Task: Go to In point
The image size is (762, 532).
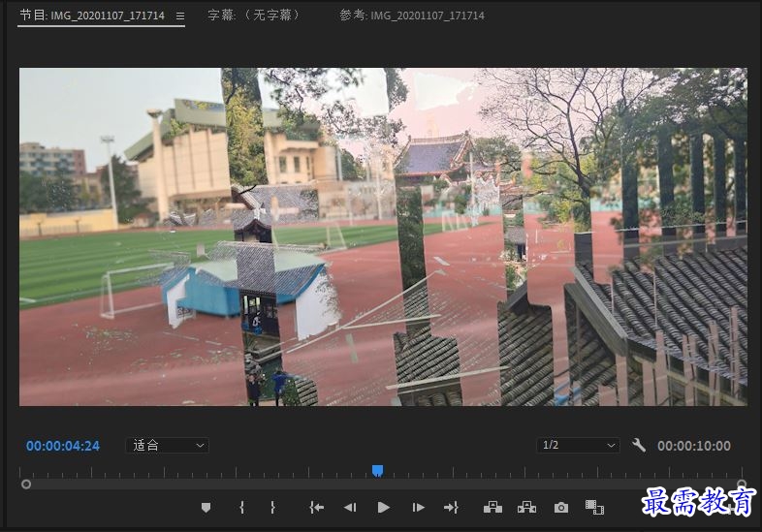Action: point(316,508)
